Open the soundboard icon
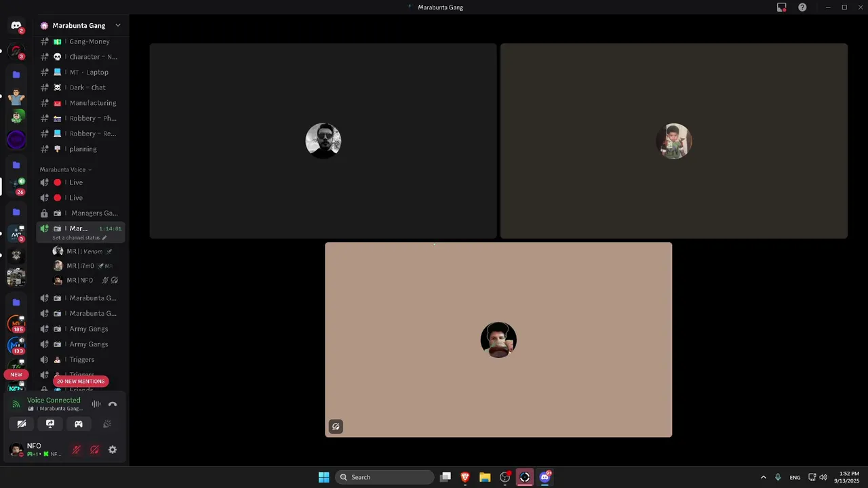 tap(107, 424)
